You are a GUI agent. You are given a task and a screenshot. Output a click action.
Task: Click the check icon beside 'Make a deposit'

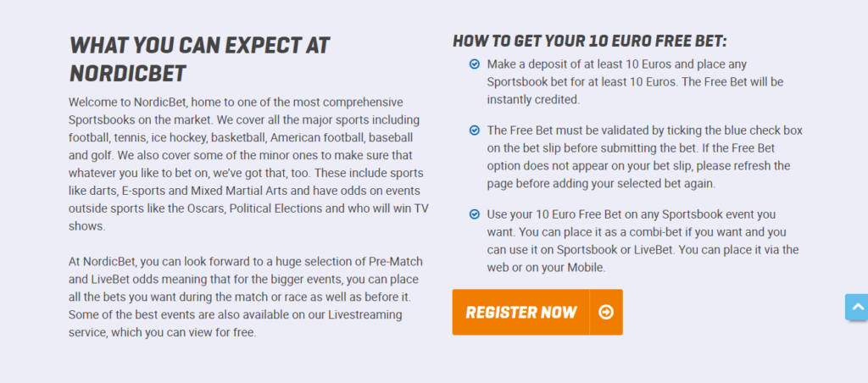pyautogui.click(x=475, y=64)
